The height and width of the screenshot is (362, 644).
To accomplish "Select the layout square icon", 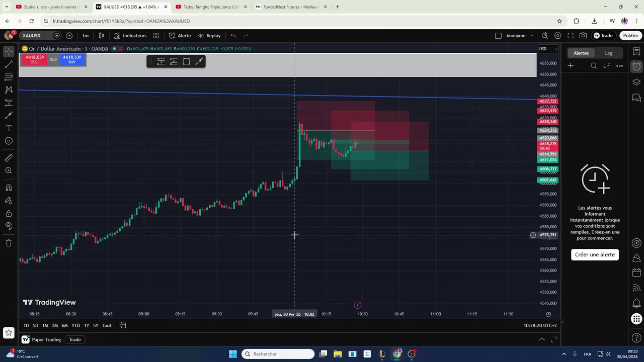I will pyautogui.click(x=498, y=36).
